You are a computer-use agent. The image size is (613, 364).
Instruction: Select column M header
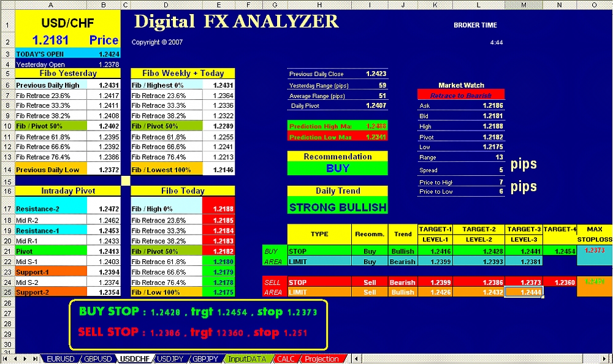point(524,5)
